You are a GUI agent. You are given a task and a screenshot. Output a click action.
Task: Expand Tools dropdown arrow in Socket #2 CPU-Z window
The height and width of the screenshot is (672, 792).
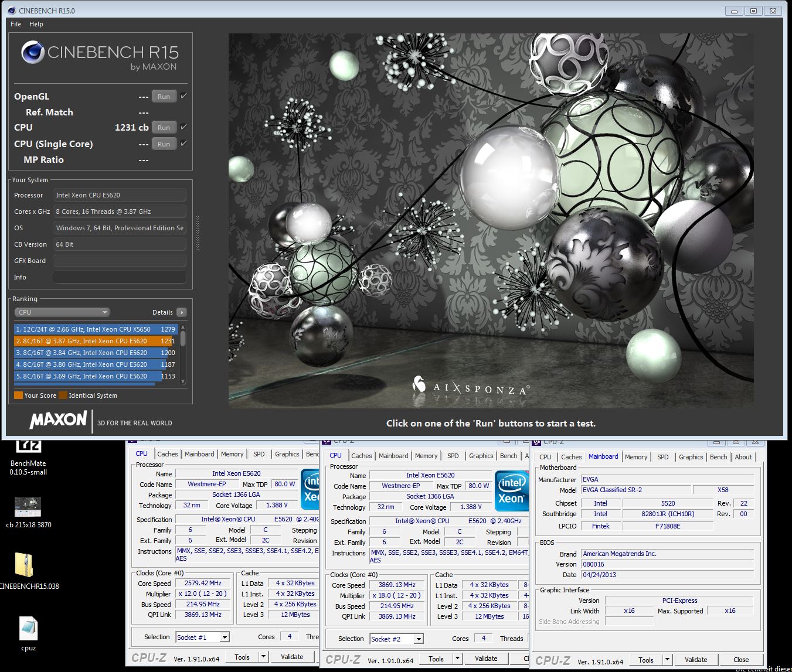(x=457, y=659)
